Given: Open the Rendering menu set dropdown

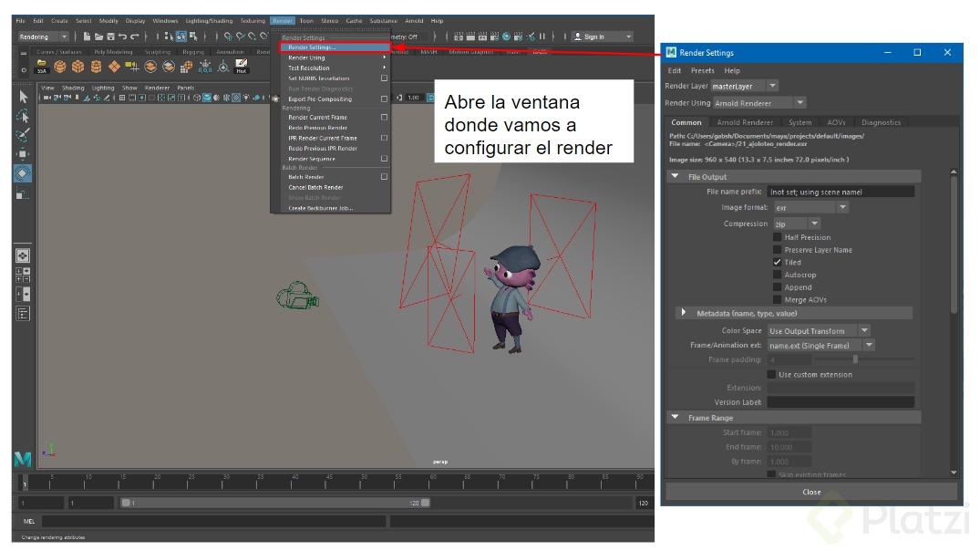Looking at the screenshot, I should point(43,36).
